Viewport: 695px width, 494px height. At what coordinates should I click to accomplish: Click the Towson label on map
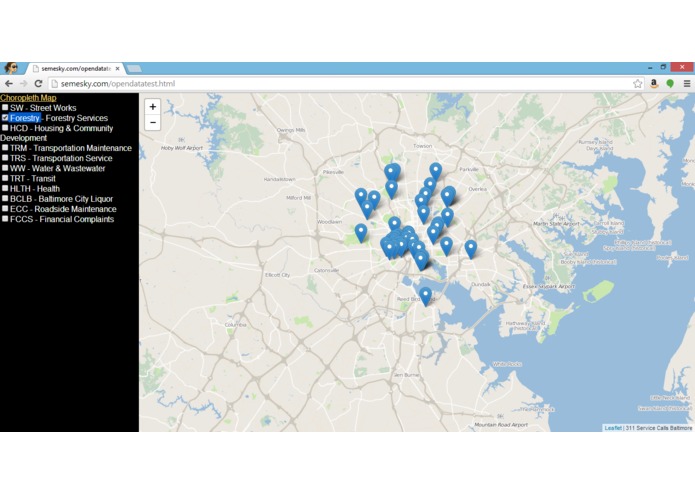coord(422,146)
